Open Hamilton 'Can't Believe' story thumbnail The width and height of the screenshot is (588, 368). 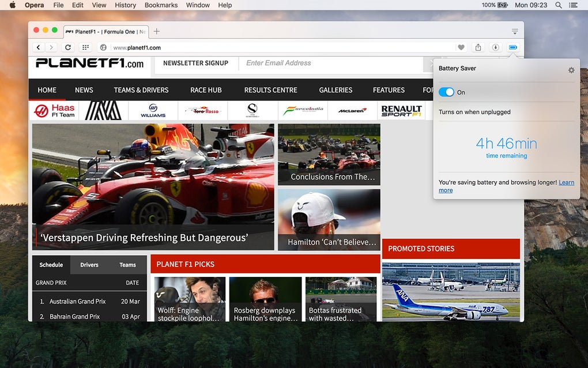tap(329, 219)
